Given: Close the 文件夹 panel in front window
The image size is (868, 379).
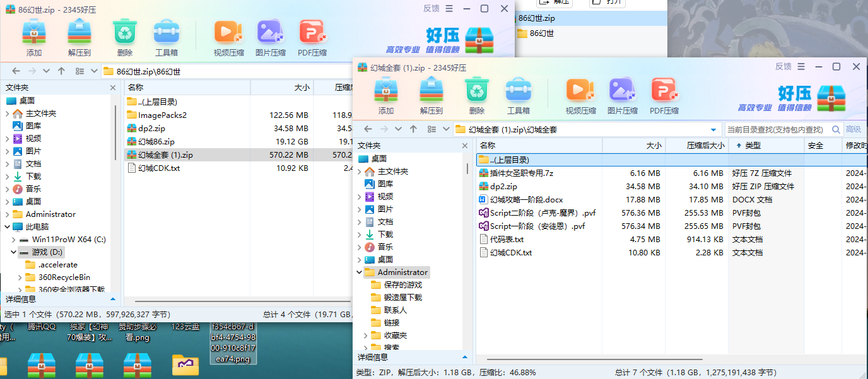Looking at the screenshot, I should pos(465,146).
